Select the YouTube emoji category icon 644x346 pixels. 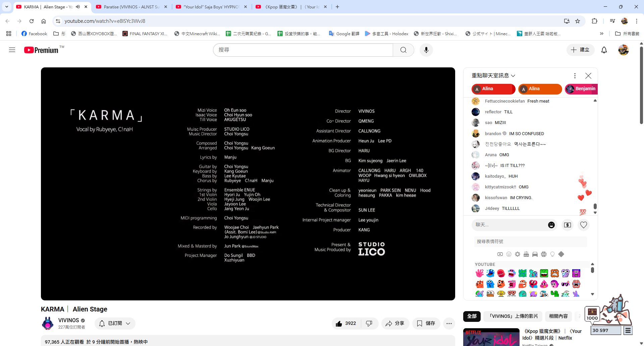tap(500, 254)
